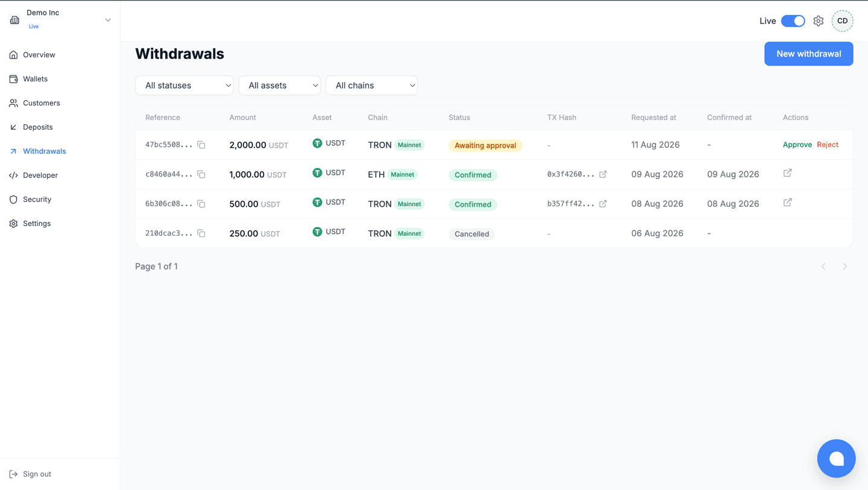Copy reference 47bc5508 to clipboard

point(201,145)
